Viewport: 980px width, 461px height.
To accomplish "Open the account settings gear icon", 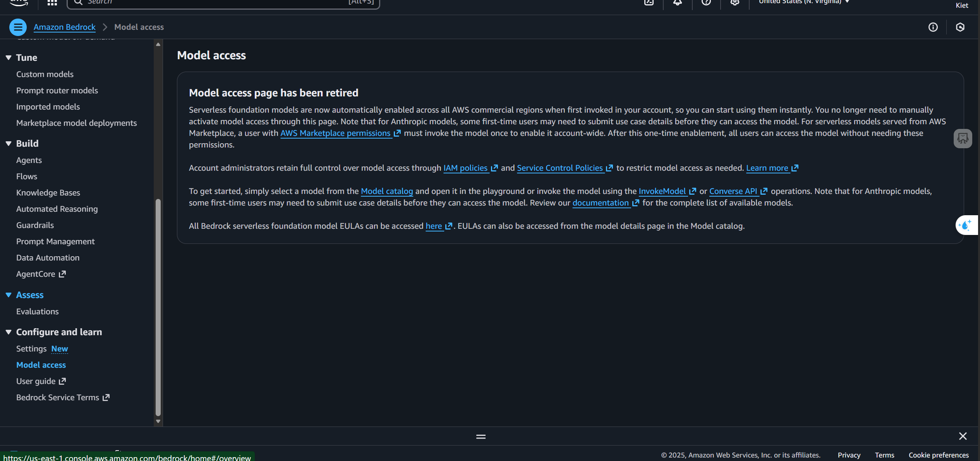I will [x=735, y=3].
